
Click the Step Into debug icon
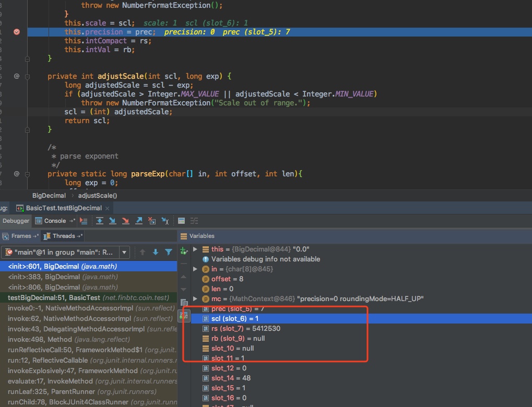[112, 221]
